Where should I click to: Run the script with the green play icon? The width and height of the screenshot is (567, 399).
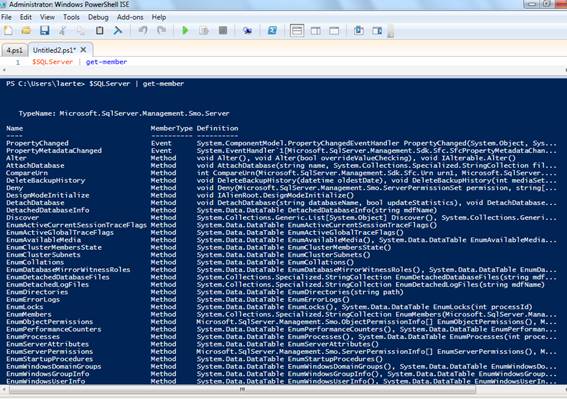click(185, 30)
